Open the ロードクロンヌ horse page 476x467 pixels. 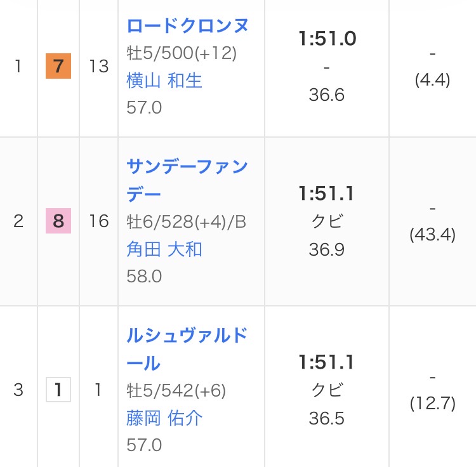187,26
